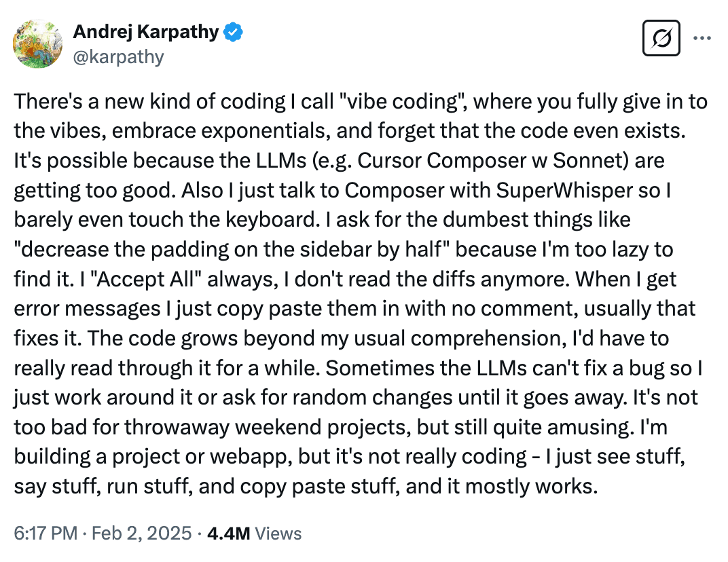This screenshot has width=728, height=562.
Task: Click Andrej Karpathy's profile avatar
Action: click(38, 43)
